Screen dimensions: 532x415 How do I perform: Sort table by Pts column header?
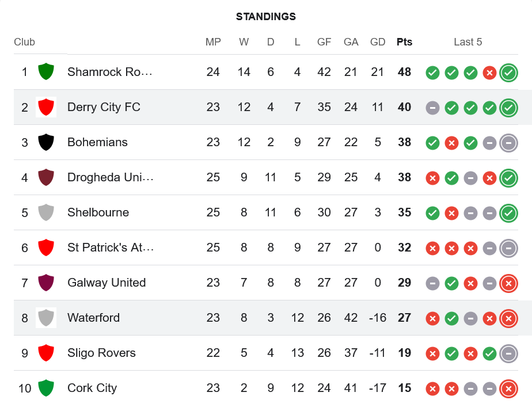click(x=404, y=42)
